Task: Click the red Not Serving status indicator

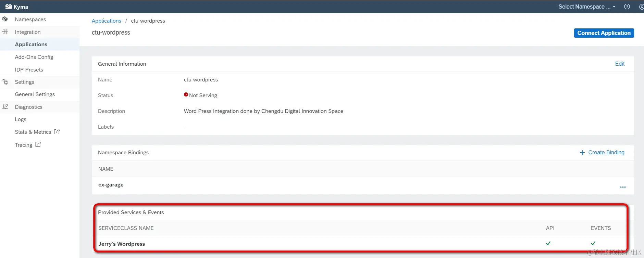Action: pos(186,94)
